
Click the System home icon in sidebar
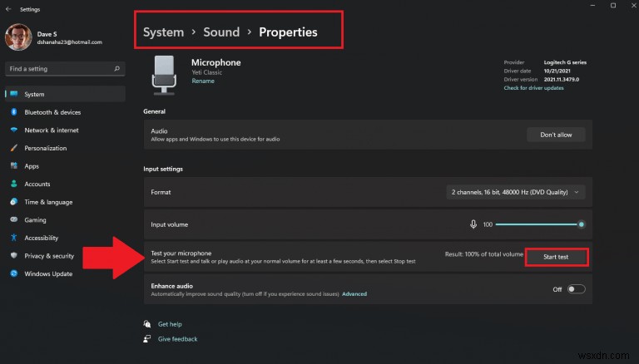(15, 95)
